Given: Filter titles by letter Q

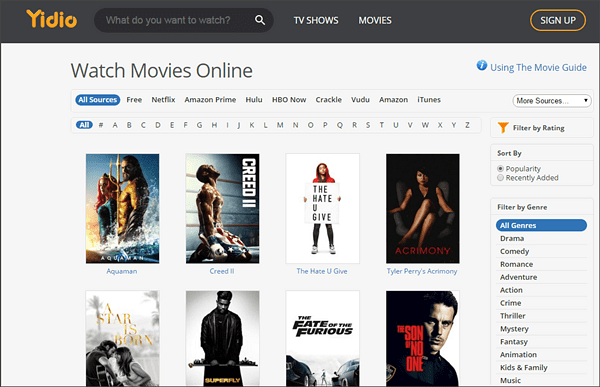Looking at the screenshot, I should point(340,125).
